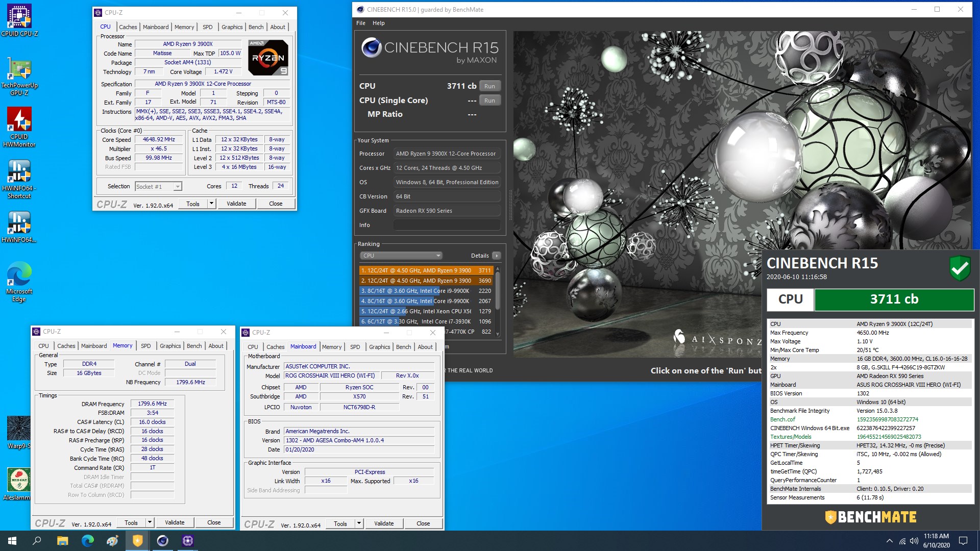Image resolution: width=980 pixels, height=551 pixels.
Task: Click Bench.cof integrity entry
Action: (870, 419)
